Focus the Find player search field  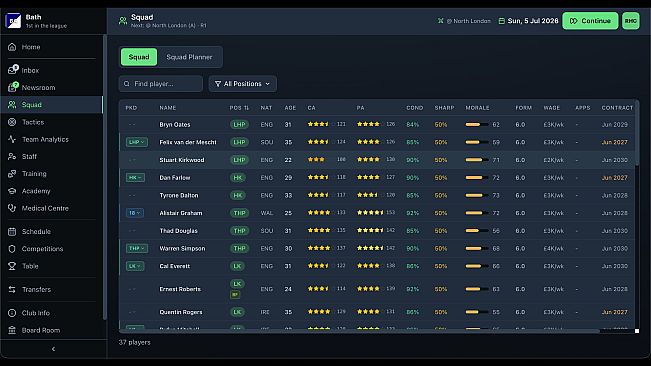click(161, 84)
